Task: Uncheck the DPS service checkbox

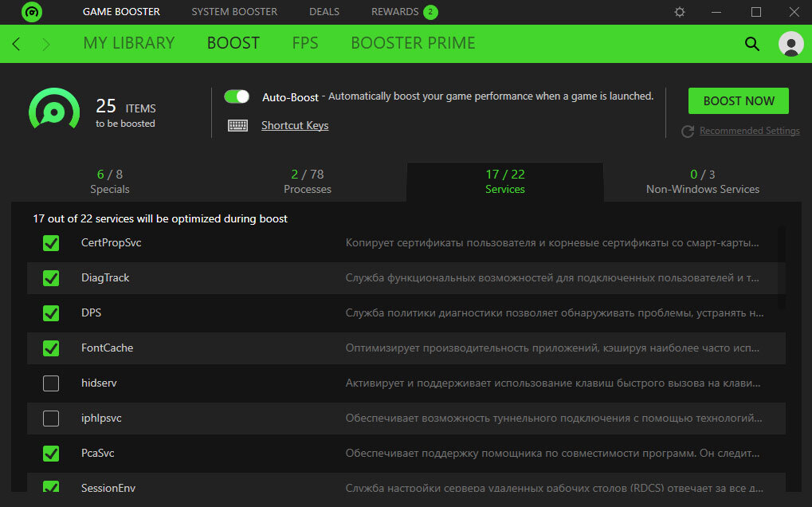Action: [x=51, y=312]
